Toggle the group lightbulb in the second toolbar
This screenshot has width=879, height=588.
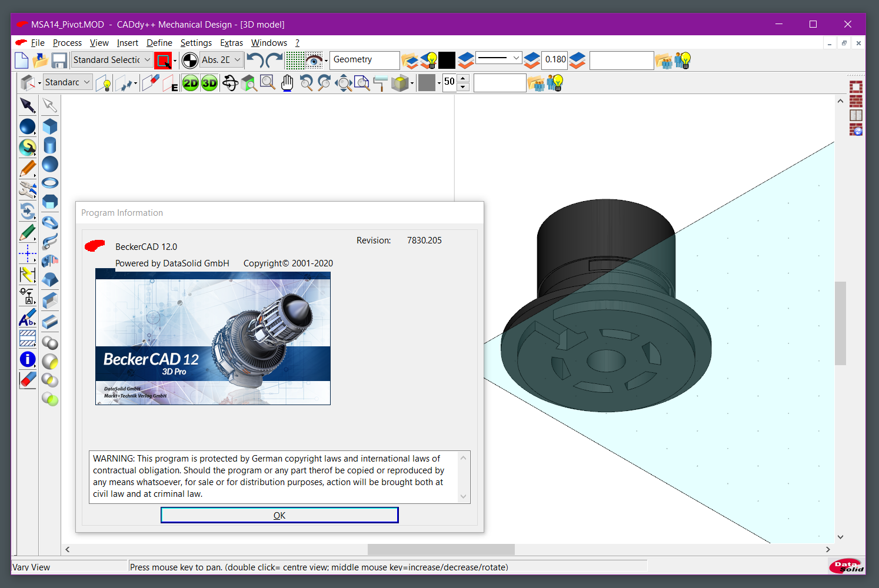click(555, 83)
